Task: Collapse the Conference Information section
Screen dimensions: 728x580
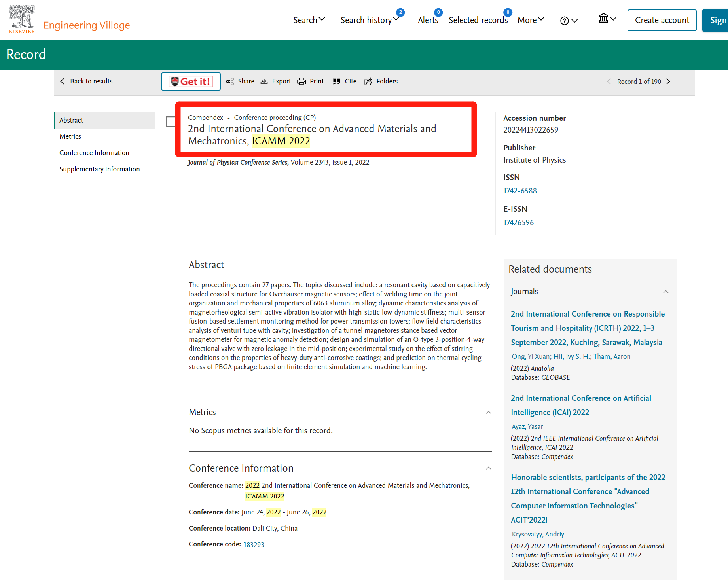Action: coord(489,468)
